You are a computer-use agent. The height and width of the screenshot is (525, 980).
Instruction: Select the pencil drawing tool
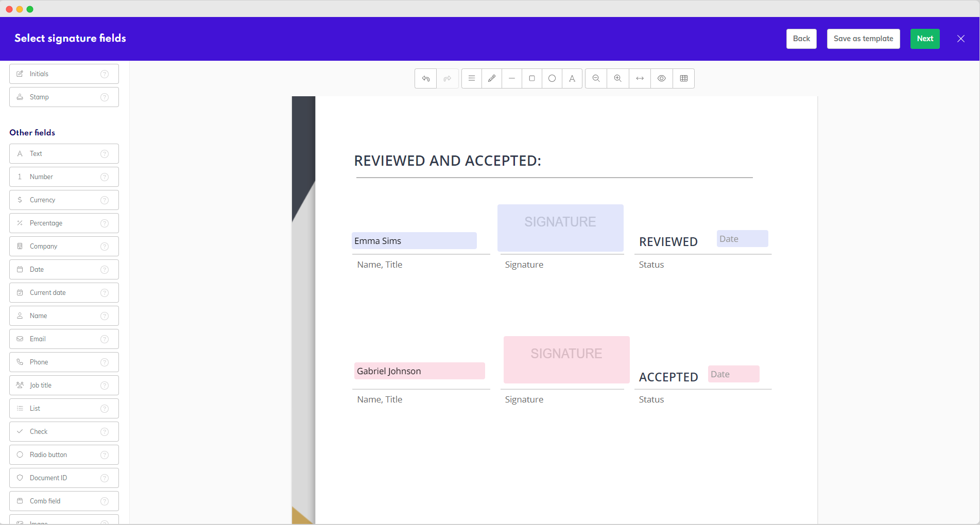point(492,79)
